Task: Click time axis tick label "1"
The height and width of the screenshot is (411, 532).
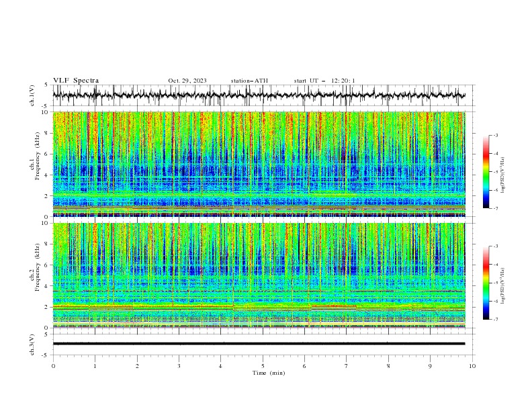Action: pos(95,366)
